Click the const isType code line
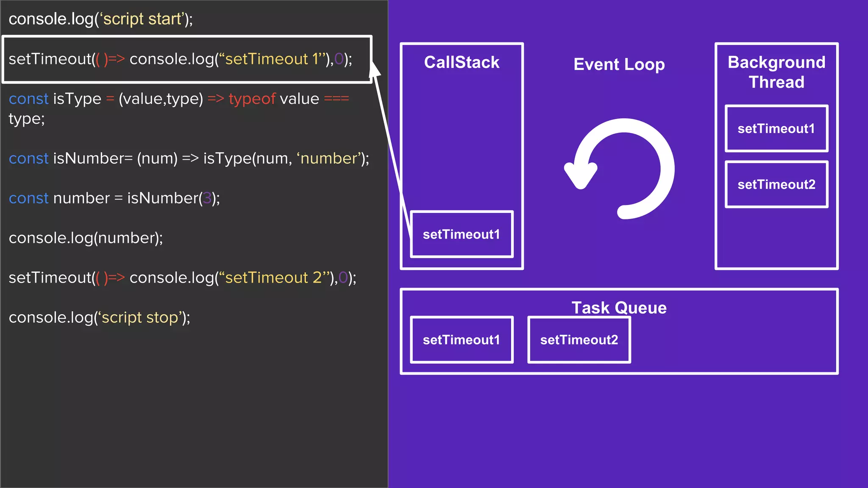Viewport: 868px width, 488px height. pyautogui.click(x=179, y=108)
